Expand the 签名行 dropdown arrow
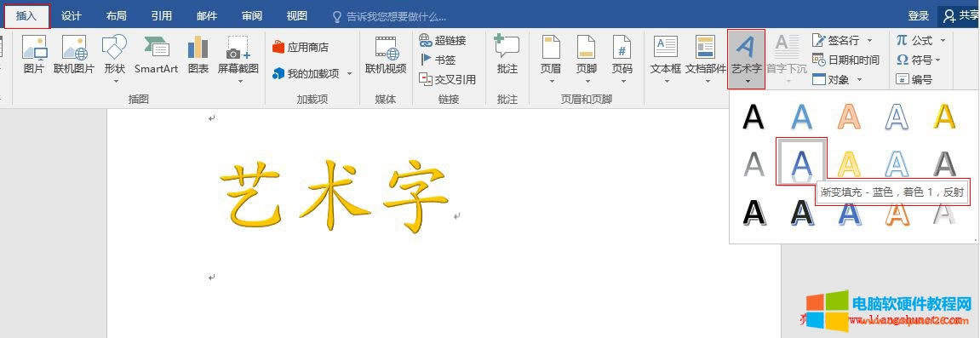Screen dimensions: 980x338 pyautogui.click(x=869, y=41)
